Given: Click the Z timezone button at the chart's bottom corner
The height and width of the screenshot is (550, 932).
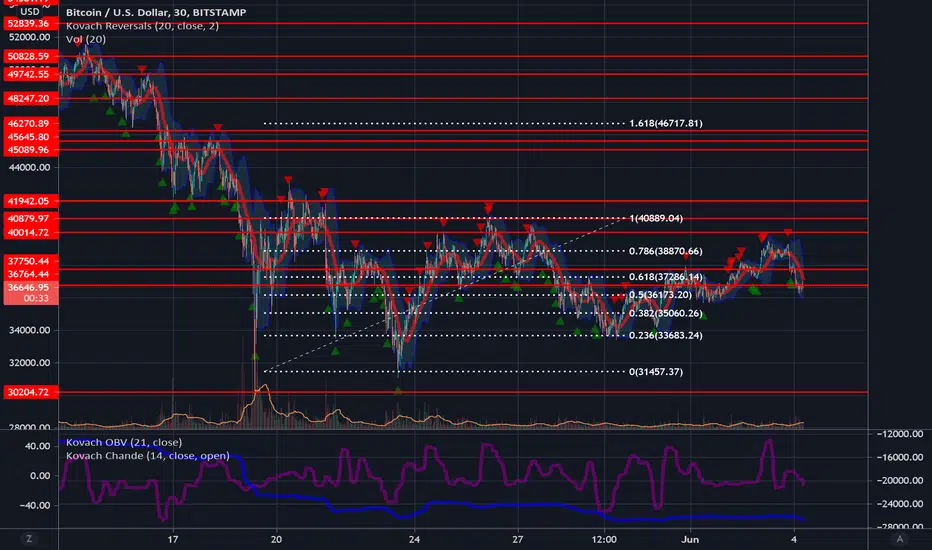Looking at the screenshot, I should pyautogui.click(x=29, y=539).
